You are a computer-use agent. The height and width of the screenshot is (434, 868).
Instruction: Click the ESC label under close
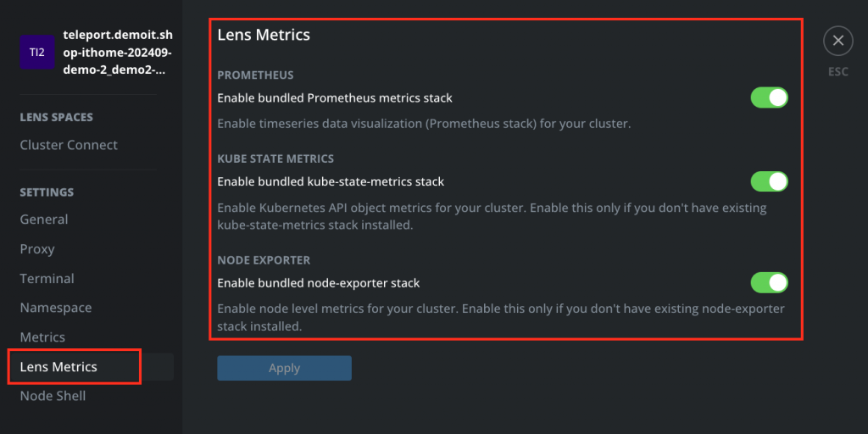pos(837,72)
